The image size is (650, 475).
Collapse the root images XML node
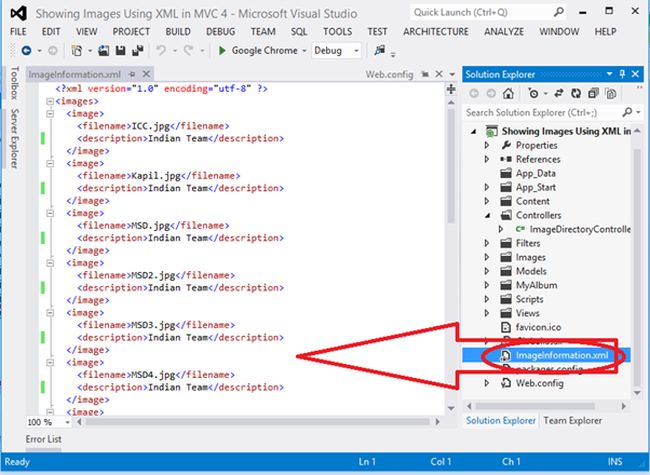48,102
